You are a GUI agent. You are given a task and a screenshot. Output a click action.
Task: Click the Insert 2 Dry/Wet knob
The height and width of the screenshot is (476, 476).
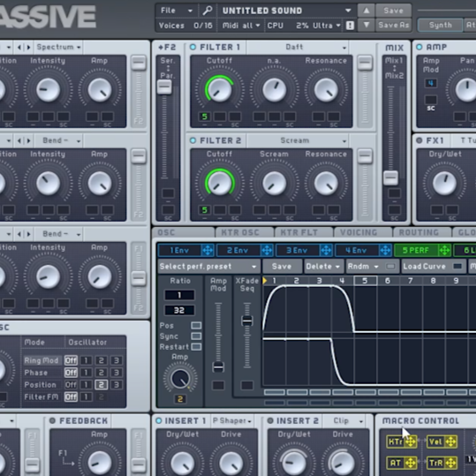tap(294, 464)
